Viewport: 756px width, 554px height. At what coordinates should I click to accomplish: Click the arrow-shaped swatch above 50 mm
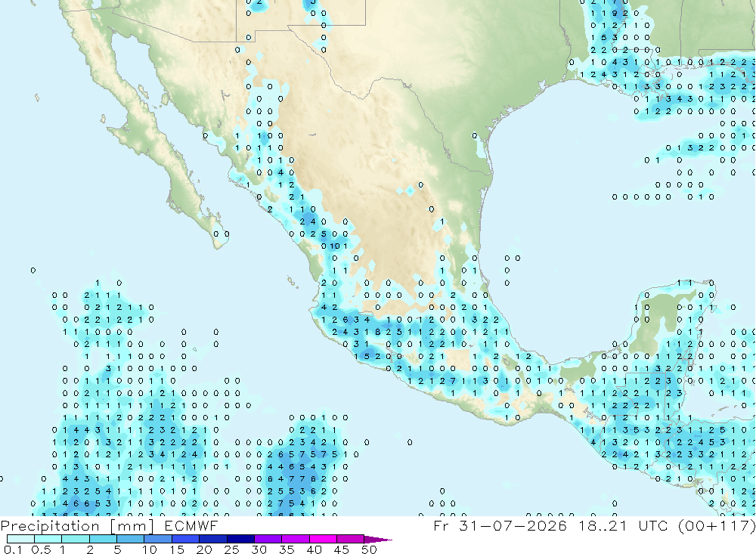tap(377, 540)
